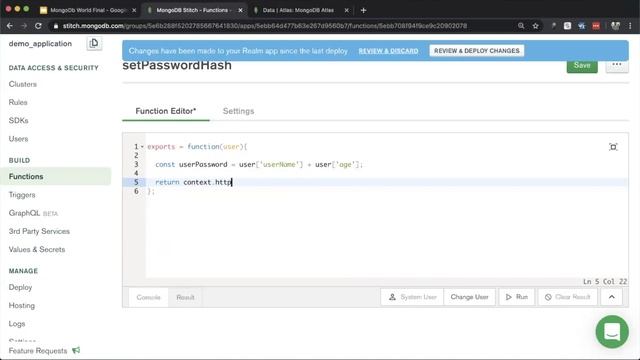Image resolution: width=640 pixels, height=360 pixels.
Task: Run the function
Action: [x=517, y=297]
